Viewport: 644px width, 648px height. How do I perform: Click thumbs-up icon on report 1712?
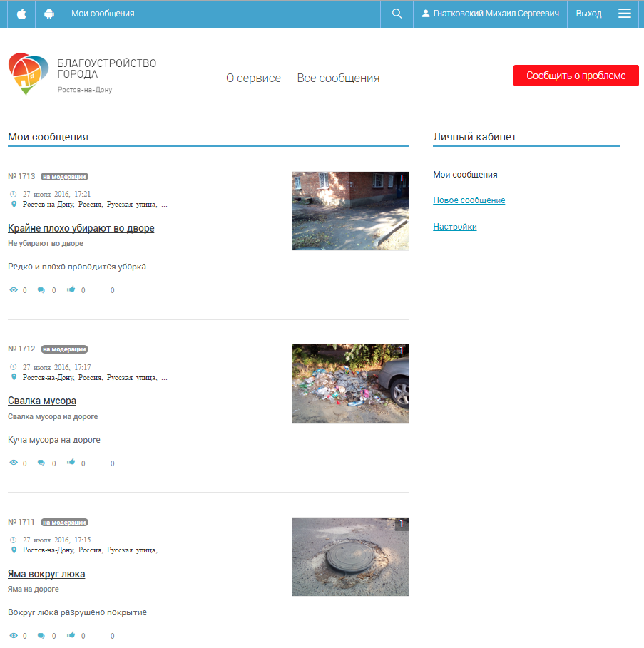[71, 462]
